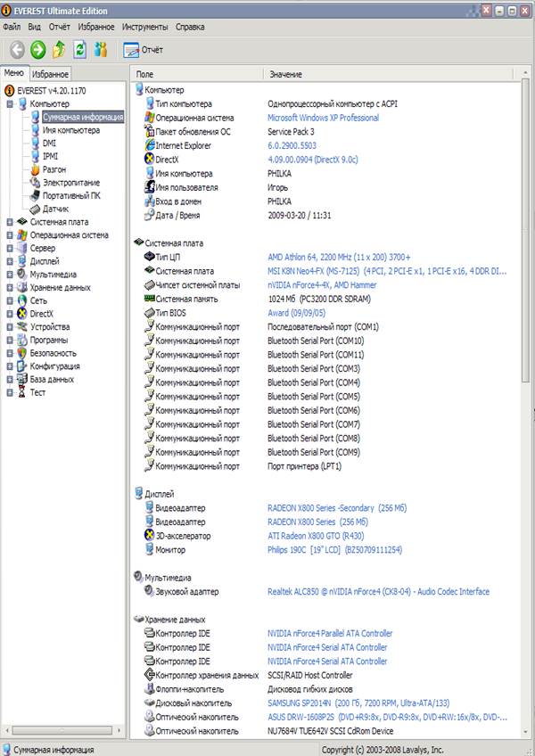Screen dimensions: 535x756
Task: Expand the Хранение данных tree node
Action: [10, 287]
